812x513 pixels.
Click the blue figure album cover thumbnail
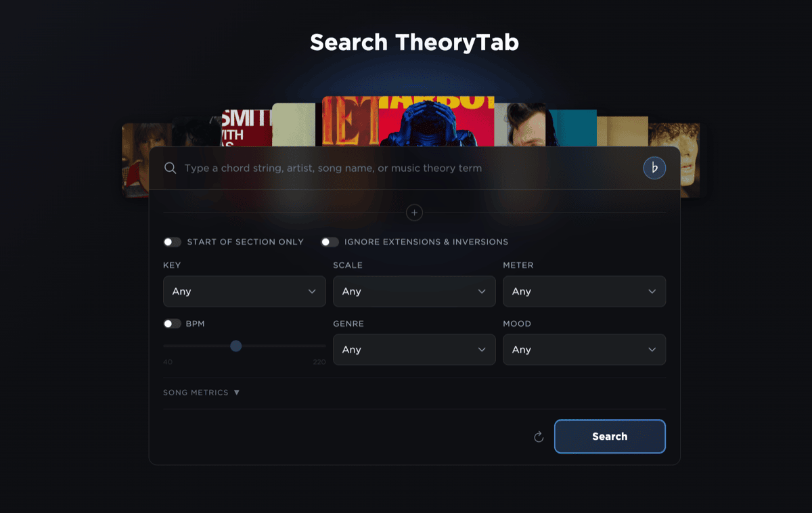436,121
